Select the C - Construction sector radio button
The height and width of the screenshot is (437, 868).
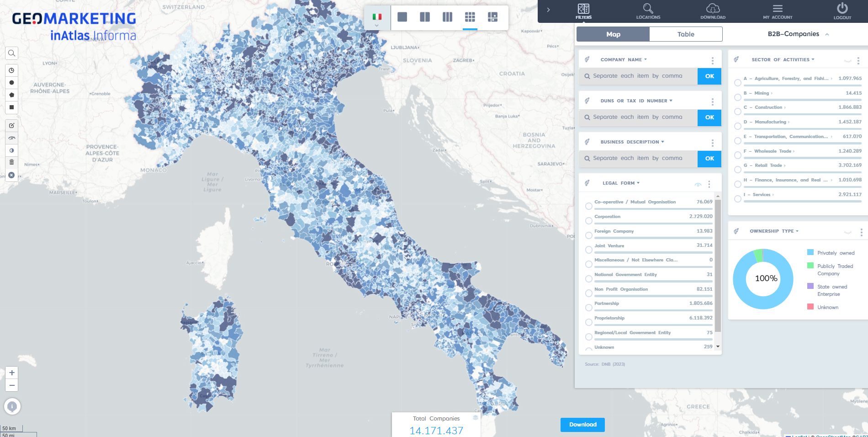pyautogui.click(x=738, y=112)
